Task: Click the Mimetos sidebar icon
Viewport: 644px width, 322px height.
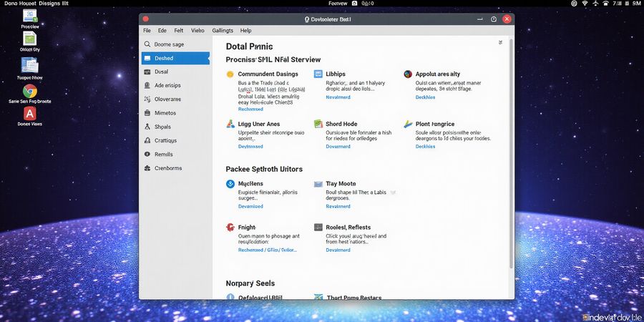Action: coord(147,112)
